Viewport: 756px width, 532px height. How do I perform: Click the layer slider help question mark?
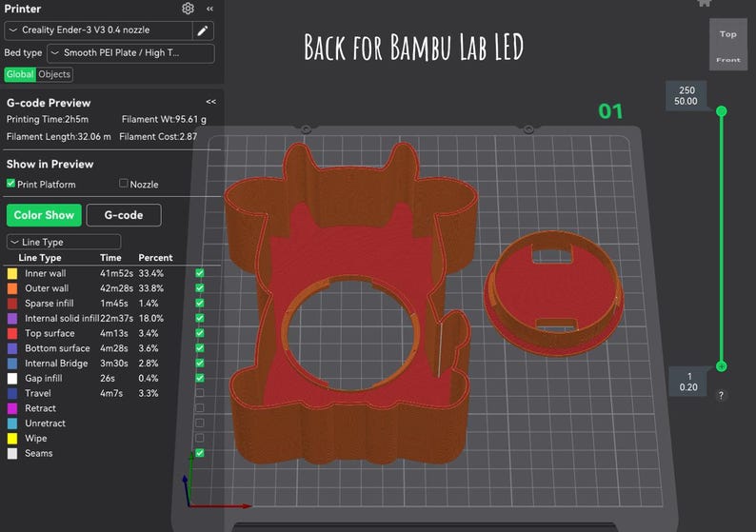pyautogui.click(x=721, y=396)
